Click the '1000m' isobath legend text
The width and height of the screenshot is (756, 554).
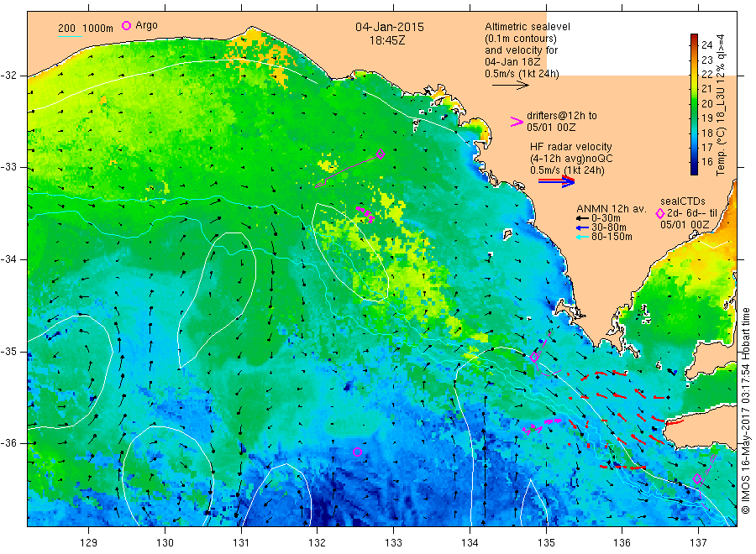tap(97, 29)
